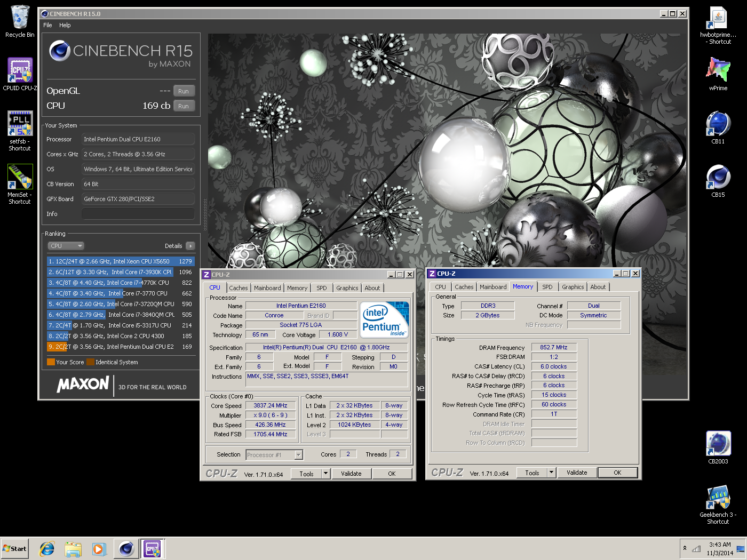Open the Ranking CPU dropdown
Image resolution: width=747 pixels, height=560 pixels.
(66, 246)
